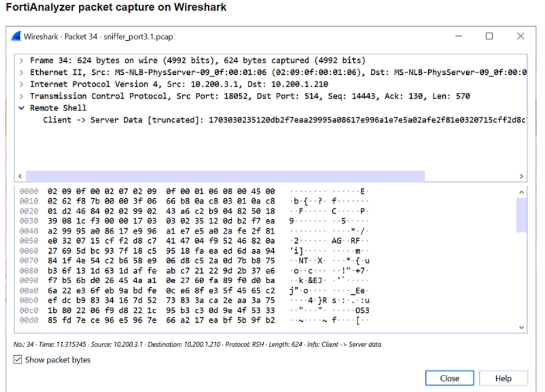Click the 'Protocol: RSH' status text

click(244, 344)
